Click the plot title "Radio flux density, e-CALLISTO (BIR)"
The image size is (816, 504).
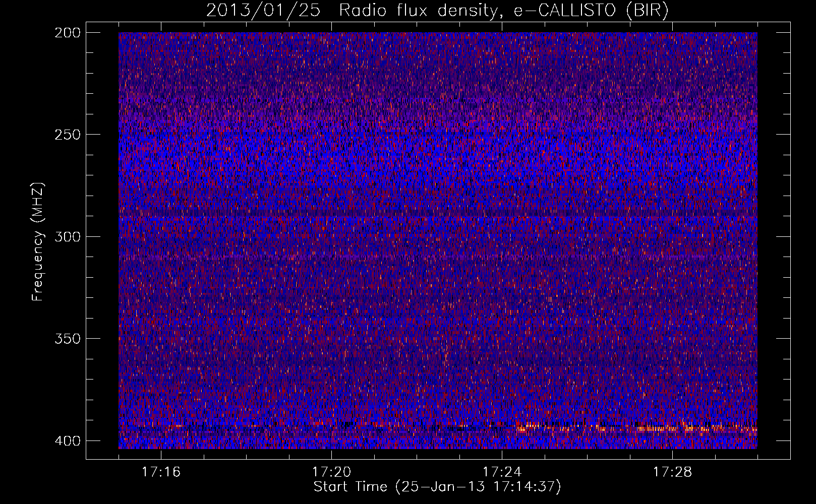click(x=503, y=11)
